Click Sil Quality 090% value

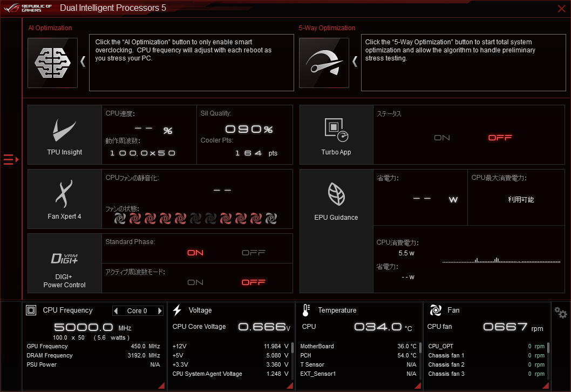[249, 130]
